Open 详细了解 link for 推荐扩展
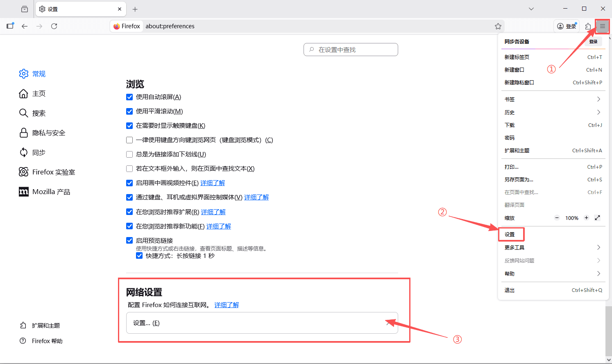Image resolution: width=612 pixels, height=364 pixels. click(x=213, y=212)
